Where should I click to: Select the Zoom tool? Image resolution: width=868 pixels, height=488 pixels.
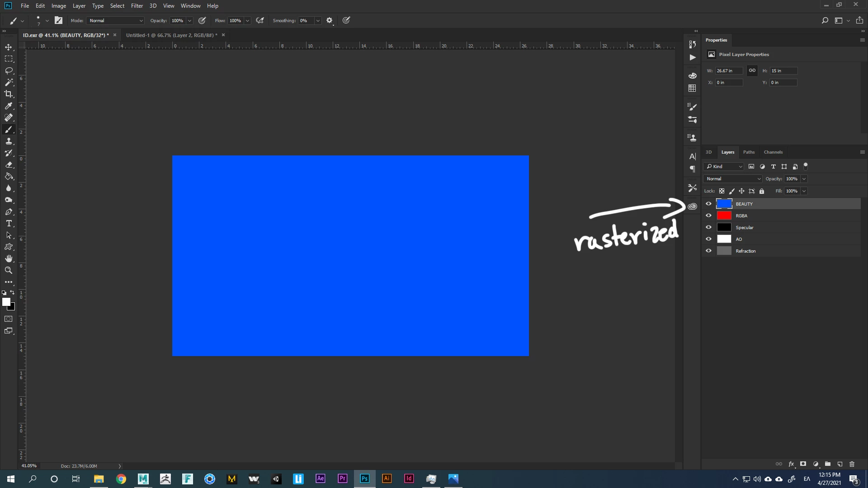click(9, 270)
